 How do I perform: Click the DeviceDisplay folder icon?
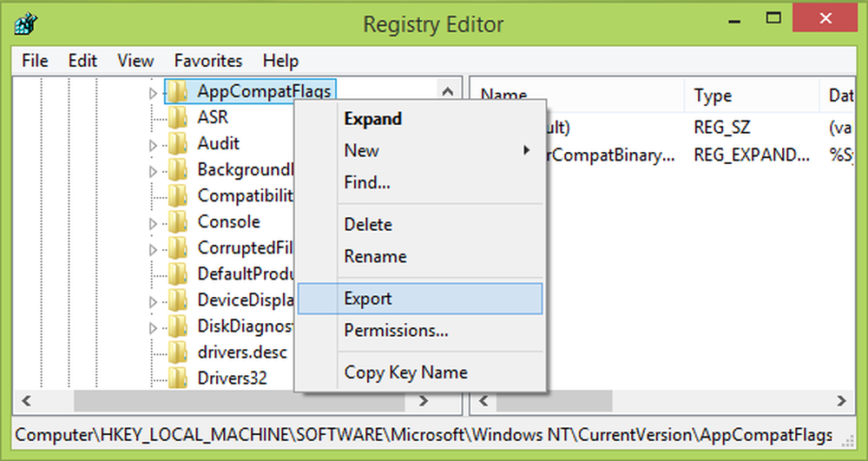point(177,300)
